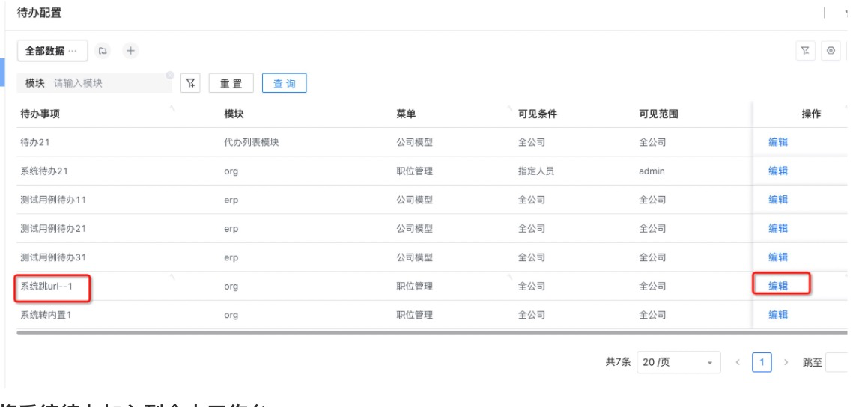Click the plus icon to add a view

point(130,51)
